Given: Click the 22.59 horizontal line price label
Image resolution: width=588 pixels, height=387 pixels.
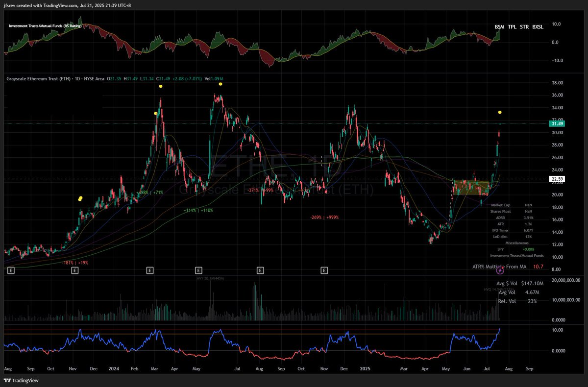Looking at the screenshot, I should click(x=557, y=179).
